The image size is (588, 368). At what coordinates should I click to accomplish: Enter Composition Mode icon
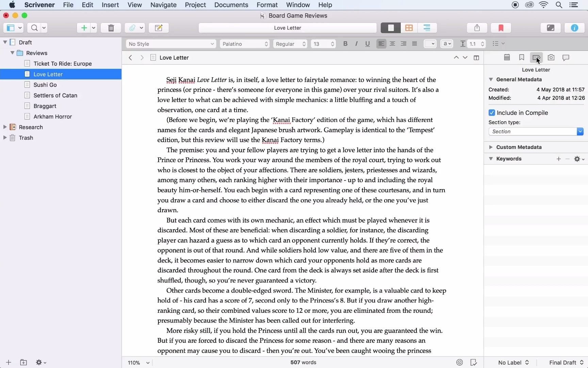click(551, 28)
